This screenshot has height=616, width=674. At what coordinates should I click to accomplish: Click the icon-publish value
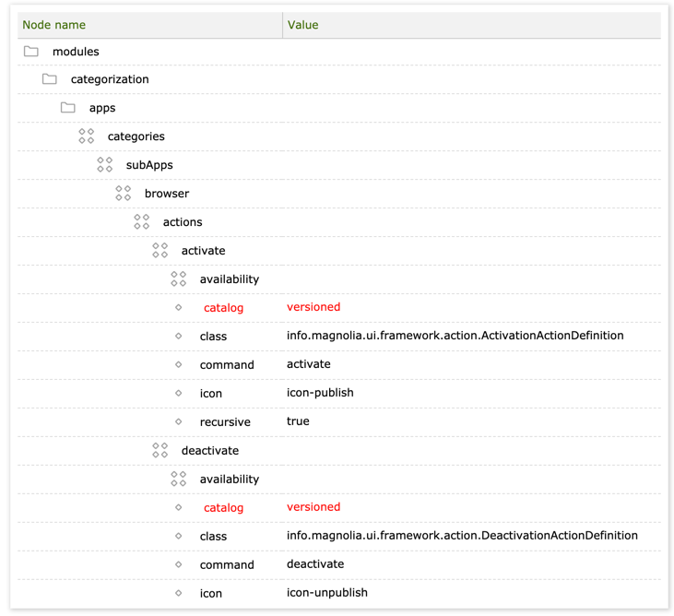[320, 393]
